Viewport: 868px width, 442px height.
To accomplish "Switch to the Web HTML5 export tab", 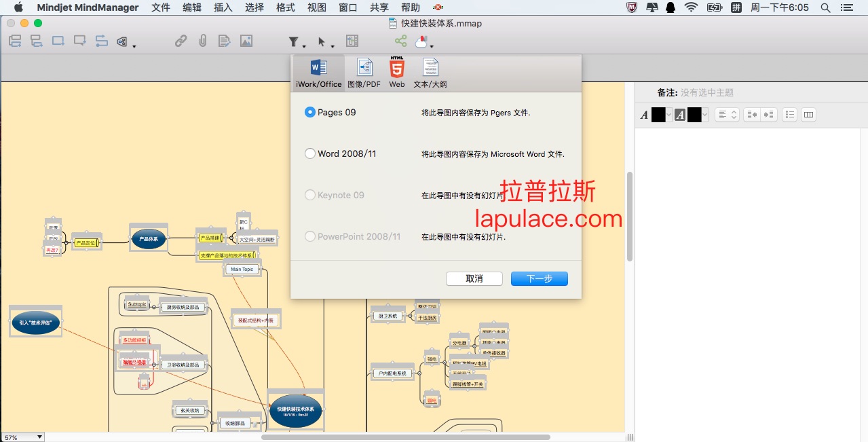I will click(397, 73).
